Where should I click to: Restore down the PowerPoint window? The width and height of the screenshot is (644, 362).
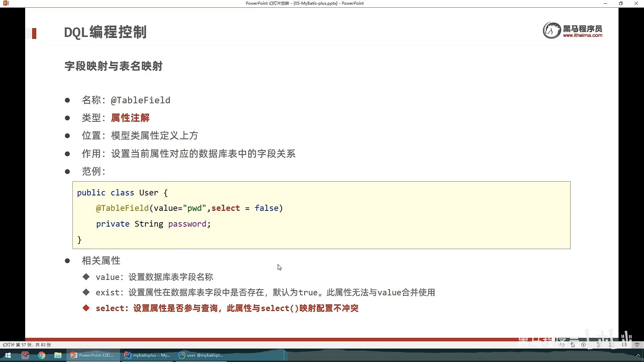click(621, 3)
